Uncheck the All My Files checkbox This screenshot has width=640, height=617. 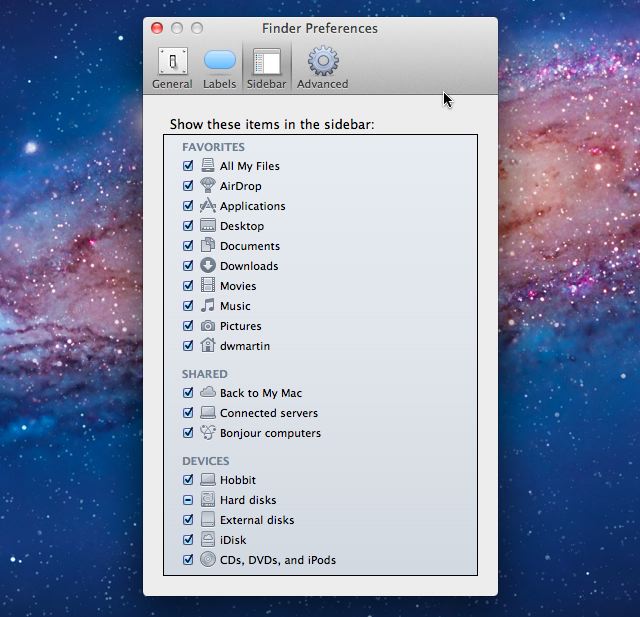click(188, 166)
